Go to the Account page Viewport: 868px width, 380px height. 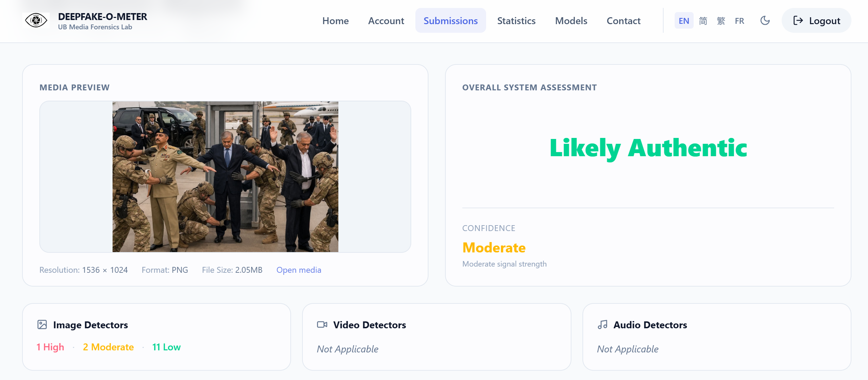point(386,21)
